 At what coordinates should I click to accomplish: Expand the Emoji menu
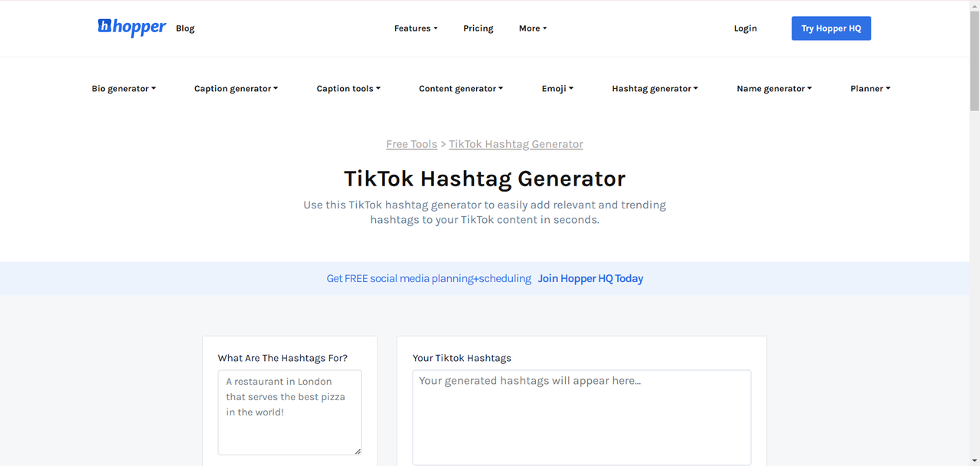coord(557,89)
